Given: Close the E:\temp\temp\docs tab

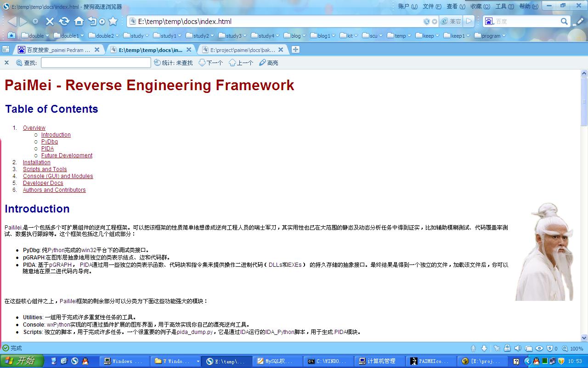Looking at the screenshot, I should click(189, 50).
